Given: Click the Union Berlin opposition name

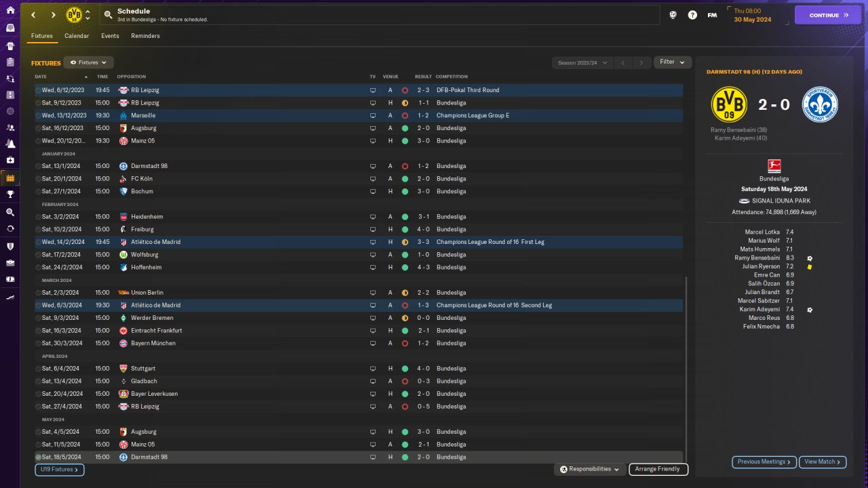Looking at the screenshot, I should click(149, 293).
